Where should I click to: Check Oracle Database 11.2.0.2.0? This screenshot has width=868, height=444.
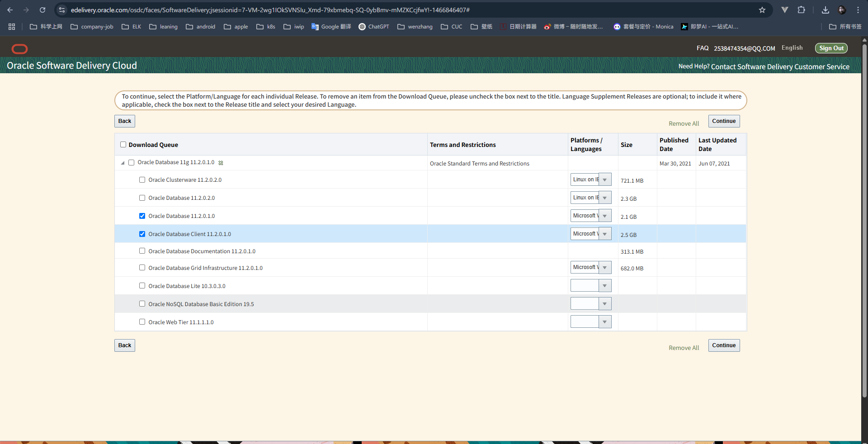tap(142, 198)
